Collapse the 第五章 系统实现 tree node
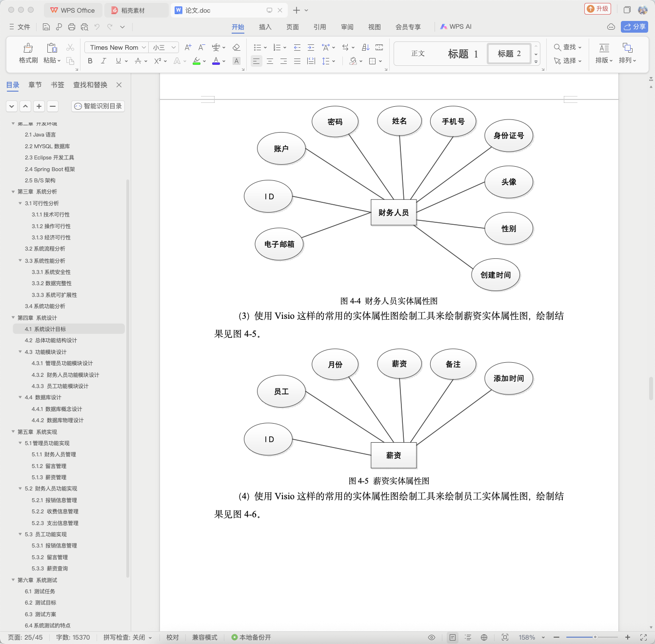 (x=13, y=431)
